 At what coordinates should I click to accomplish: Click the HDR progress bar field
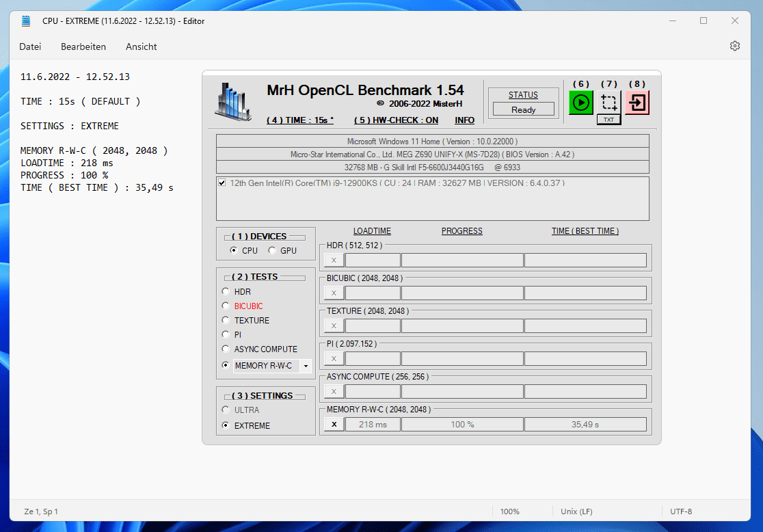click(x=462, y=261)
